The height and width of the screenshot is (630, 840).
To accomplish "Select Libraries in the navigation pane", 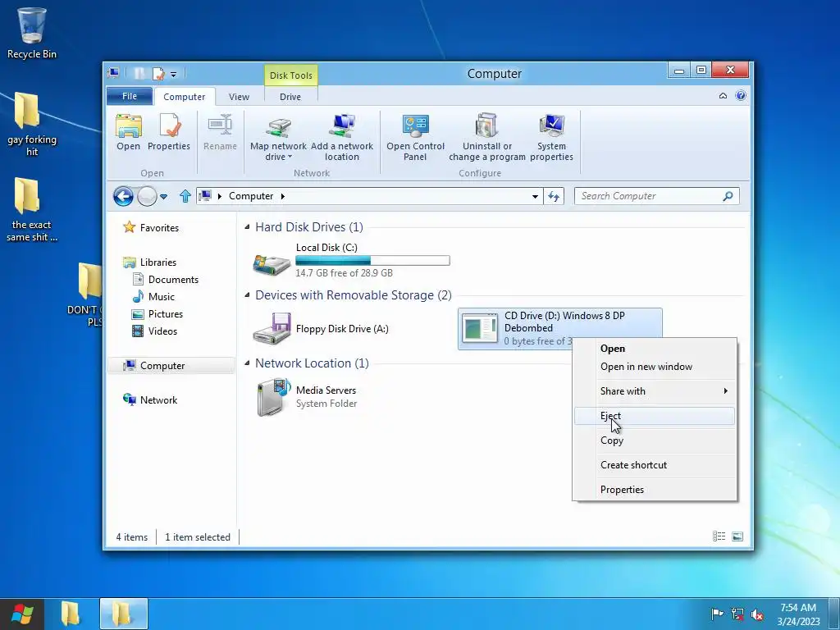I will click(150, 262).
